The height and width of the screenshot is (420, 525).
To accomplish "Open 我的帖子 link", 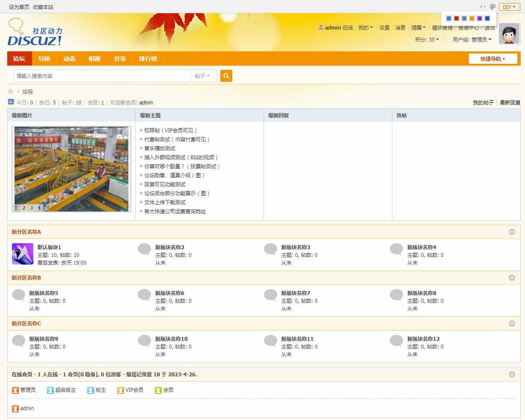I will (483, 103).
